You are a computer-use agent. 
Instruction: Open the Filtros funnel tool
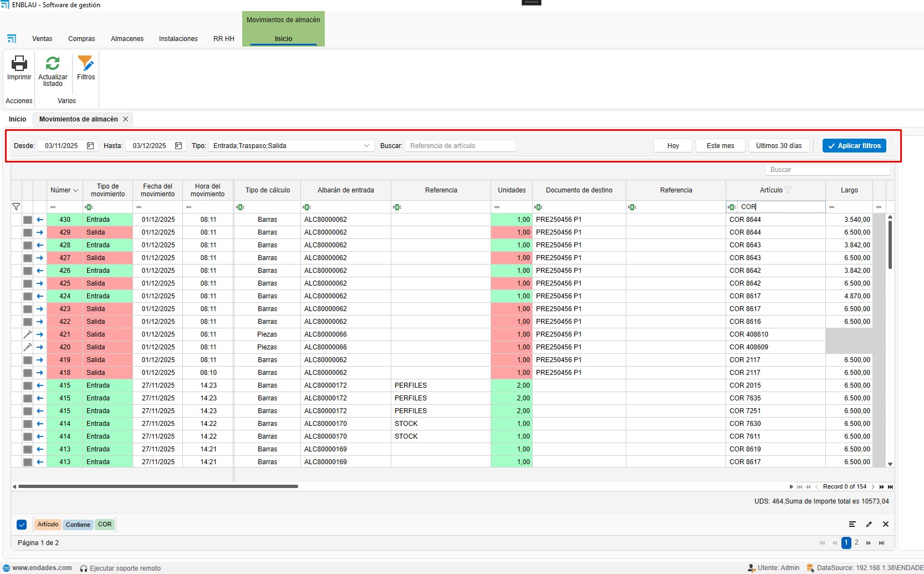tap(86, 63)
